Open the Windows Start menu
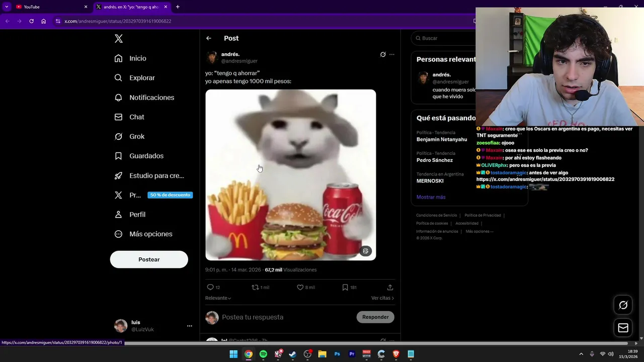Screen dimensions: 644x362 click(233, 354)
